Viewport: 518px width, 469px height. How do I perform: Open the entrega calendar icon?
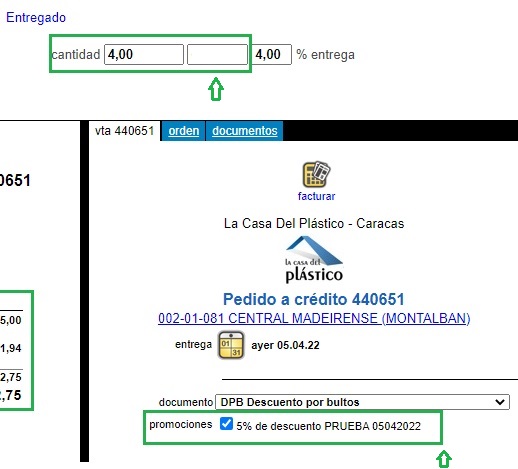tap(231, 345)
